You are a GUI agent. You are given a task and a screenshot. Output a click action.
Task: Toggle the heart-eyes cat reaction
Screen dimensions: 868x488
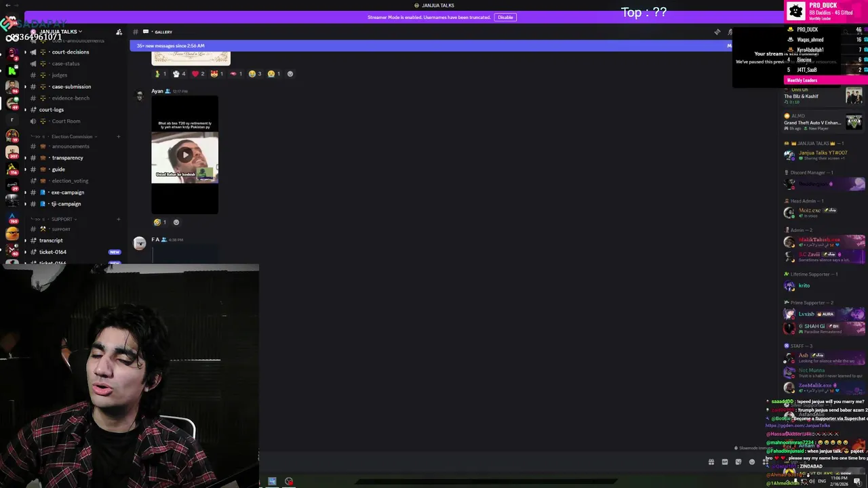pyautogui.click(x=217, y=74)
